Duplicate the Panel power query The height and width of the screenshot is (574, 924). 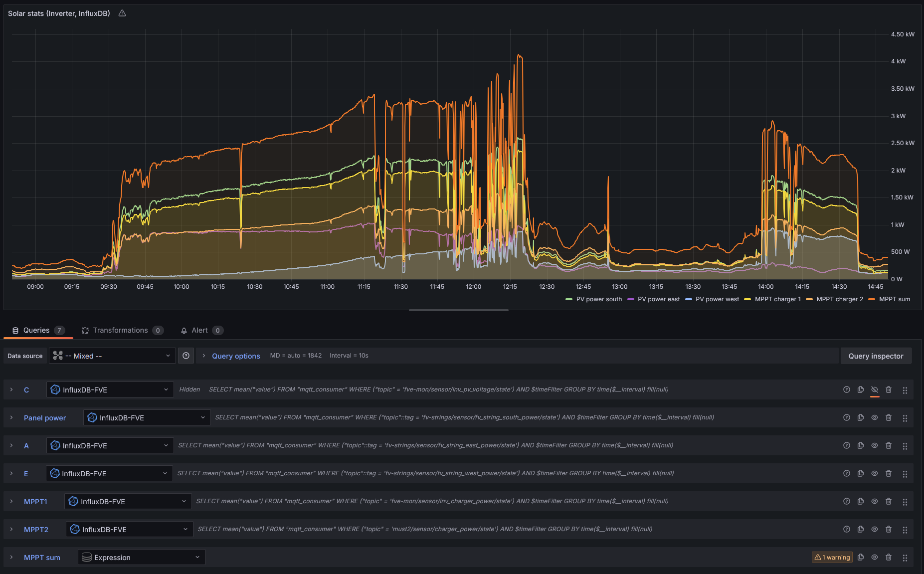pos(861,417)
